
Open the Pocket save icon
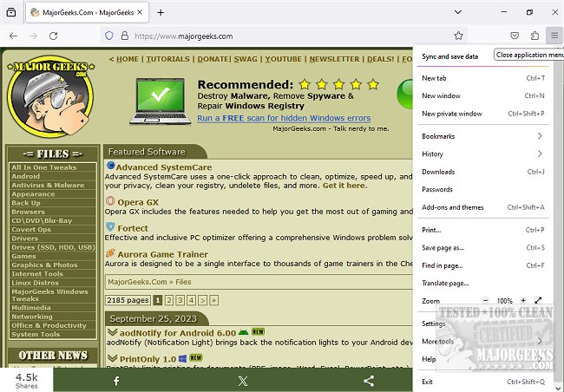coord(515,36)
